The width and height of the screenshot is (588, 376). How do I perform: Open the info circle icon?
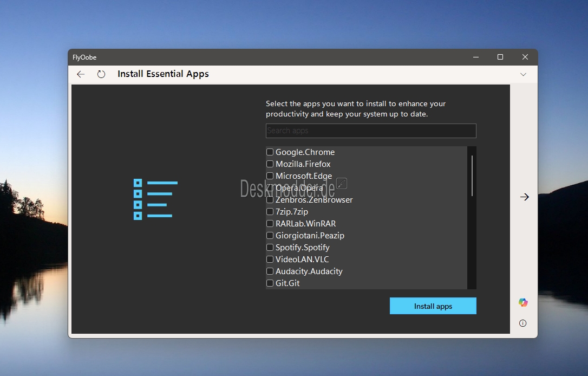pyautogui.click(x=522, y=323)
